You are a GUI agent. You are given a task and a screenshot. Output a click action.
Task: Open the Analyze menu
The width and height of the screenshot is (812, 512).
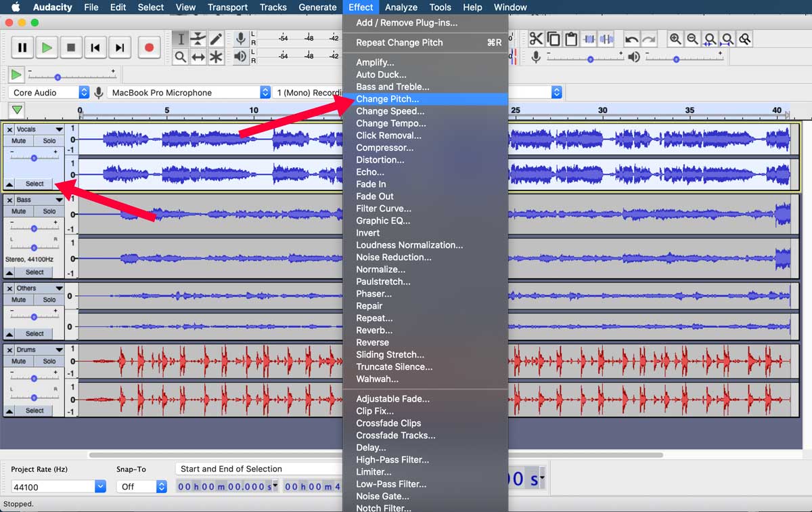point(401,7)
